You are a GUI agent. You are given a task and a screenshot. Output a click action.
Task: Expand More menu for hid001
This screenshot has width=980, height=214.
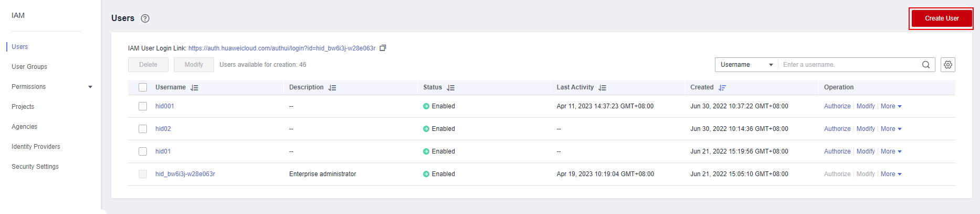click(891, 106)
